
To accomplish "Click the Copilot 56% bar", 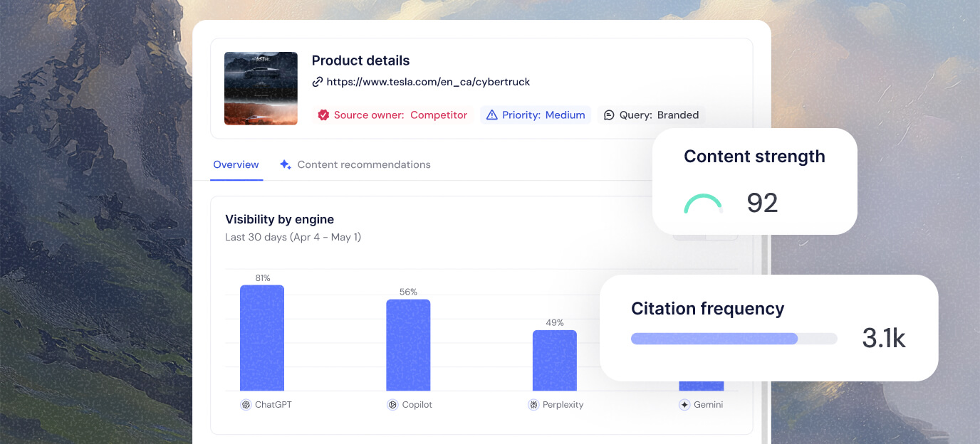I will pos(408,345).
